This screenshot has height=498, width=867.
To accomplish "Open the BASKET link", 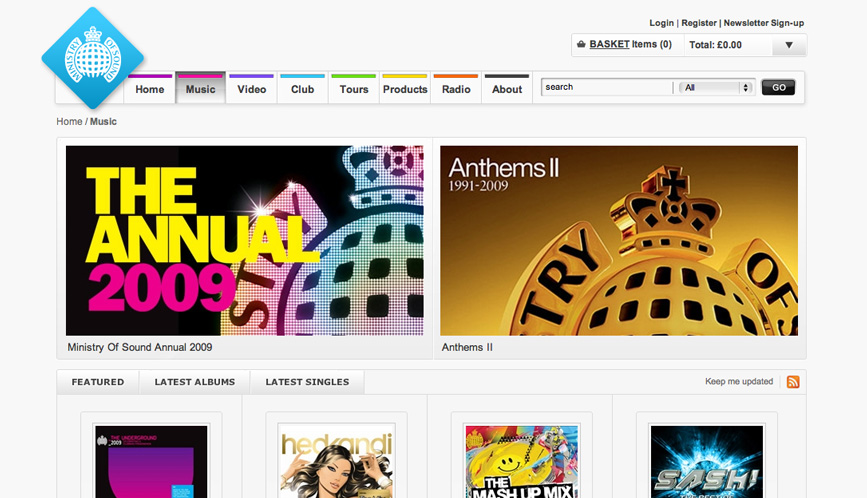I will [609, 44].
